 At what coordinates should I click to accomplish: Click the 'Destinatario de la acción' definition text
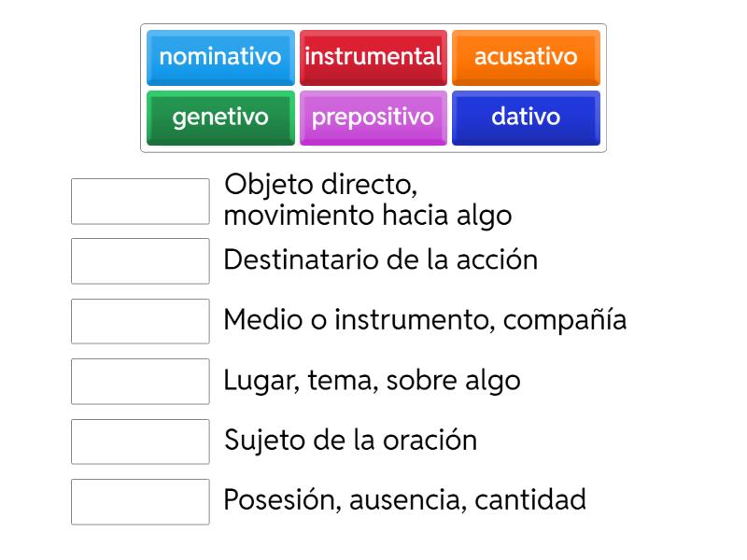[x=380, y=259]
